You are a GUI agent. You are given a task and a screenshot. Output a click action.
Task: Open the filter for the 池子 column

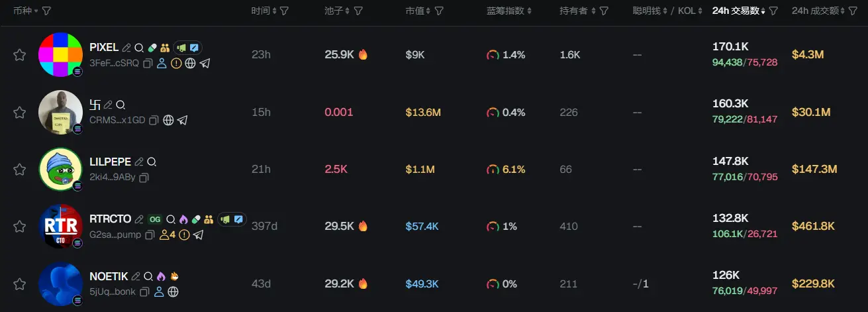pos(358,11)
